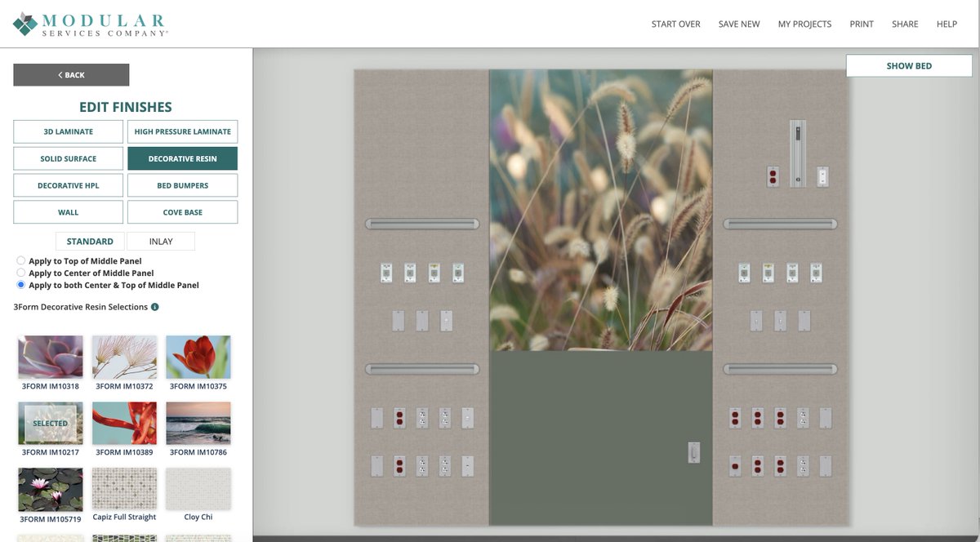Open the Decorative HPL finishes

tap(69, 185)
